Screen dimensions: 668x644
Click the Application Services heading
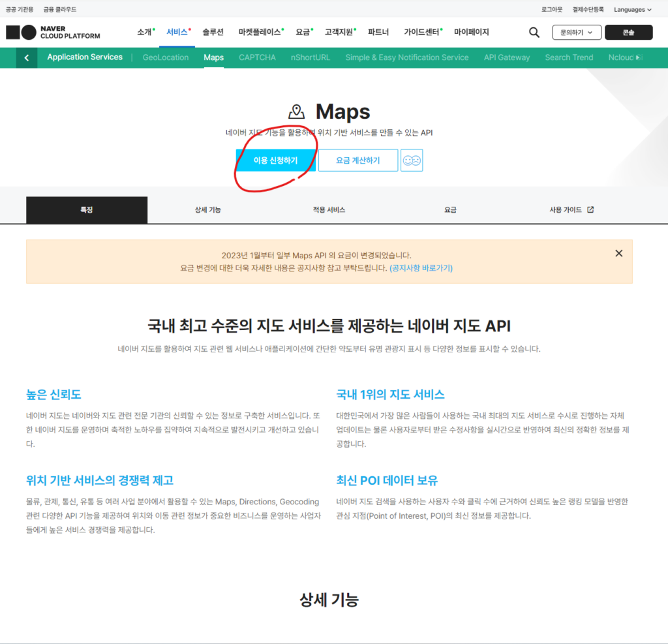tap(85, 57)
